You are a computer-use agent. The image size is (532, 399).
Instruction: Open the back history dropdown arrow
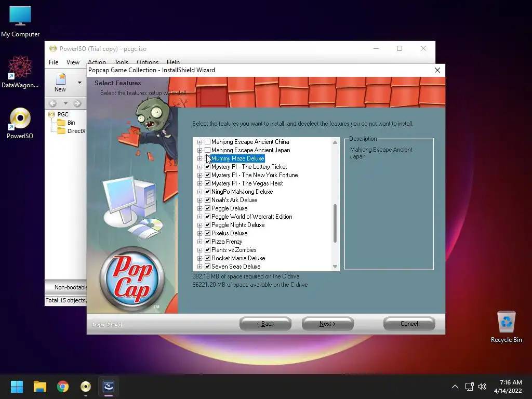65,103
